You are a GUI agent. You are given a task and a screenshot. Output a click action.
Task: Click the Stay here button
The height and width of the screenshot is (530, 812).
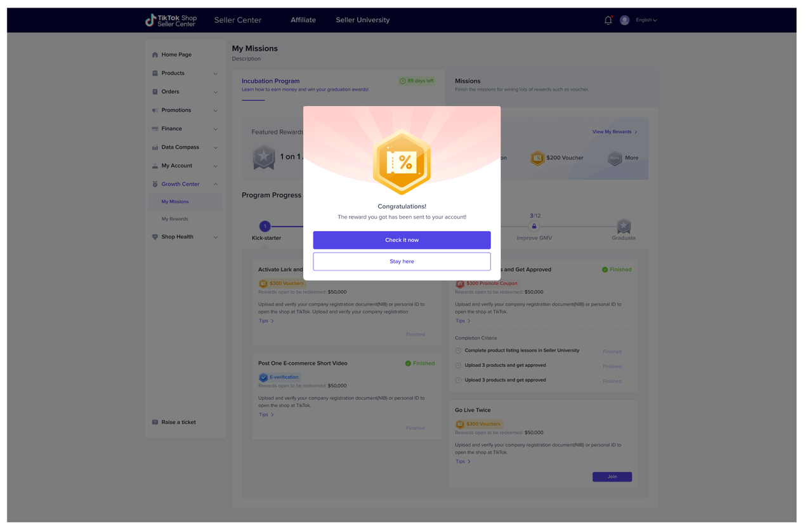[402, 262]
